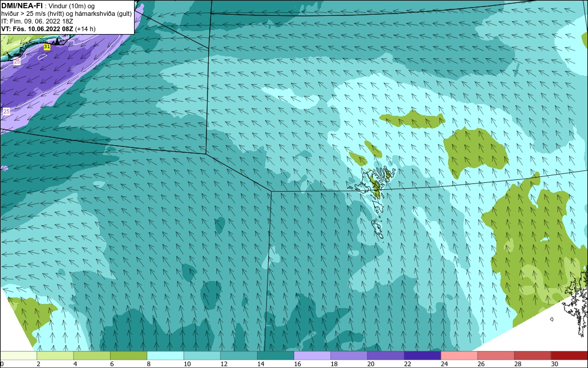Click the legend scale value '6'
Viewport: 588px width, 368px height.
click(112, 364)
